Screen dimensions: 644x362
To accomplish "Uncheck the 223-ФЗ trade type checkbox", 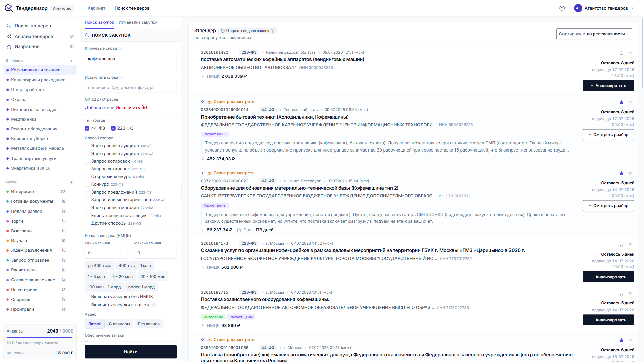I will point(113,128).
